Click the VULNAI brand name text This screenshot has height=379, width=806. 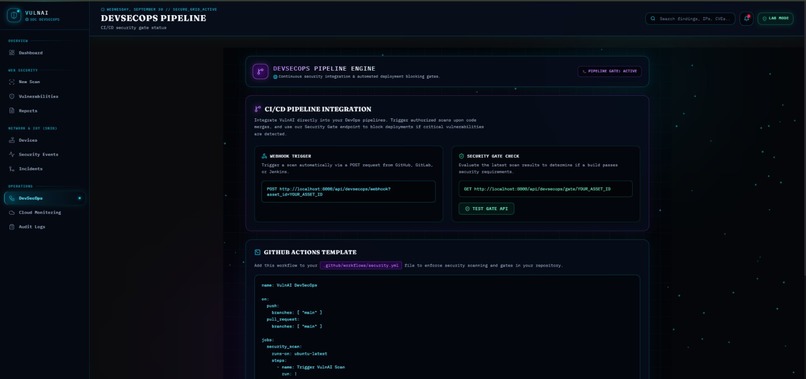pos(36,13)
